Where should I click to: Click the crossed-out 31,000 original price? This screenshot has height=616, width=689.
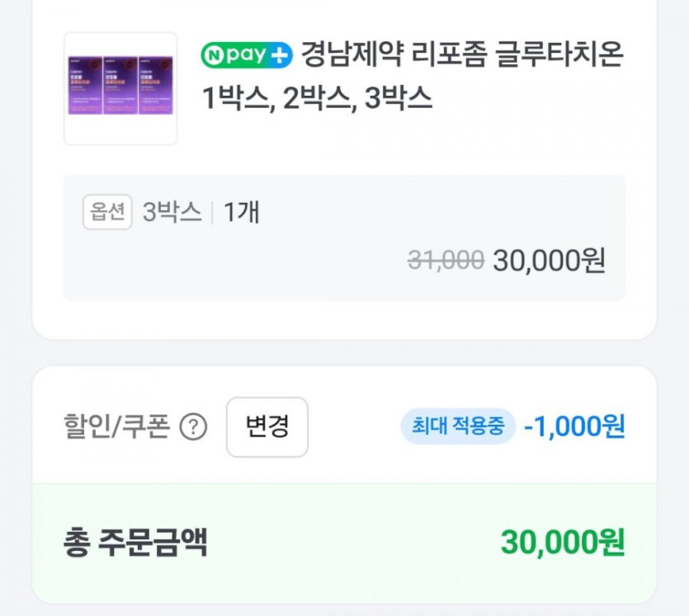(x=446, y=261)
